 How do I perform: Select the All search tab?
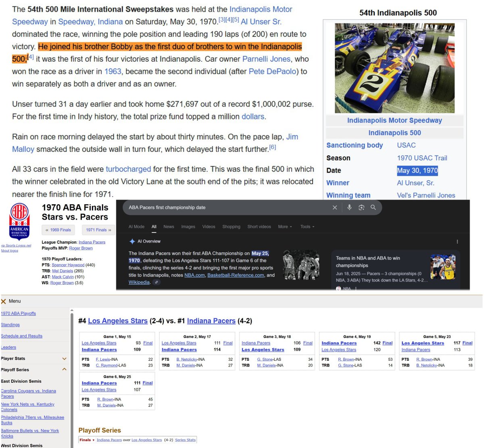point(154,227)
